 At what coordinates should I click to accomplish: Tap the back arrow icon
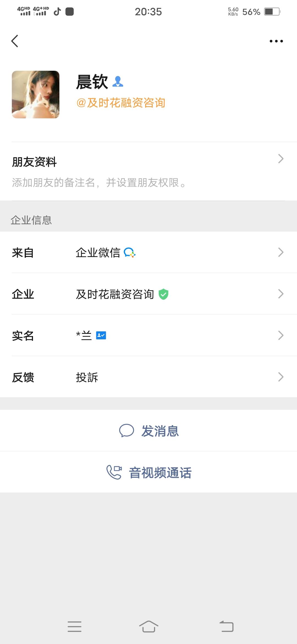click(15, 41)
